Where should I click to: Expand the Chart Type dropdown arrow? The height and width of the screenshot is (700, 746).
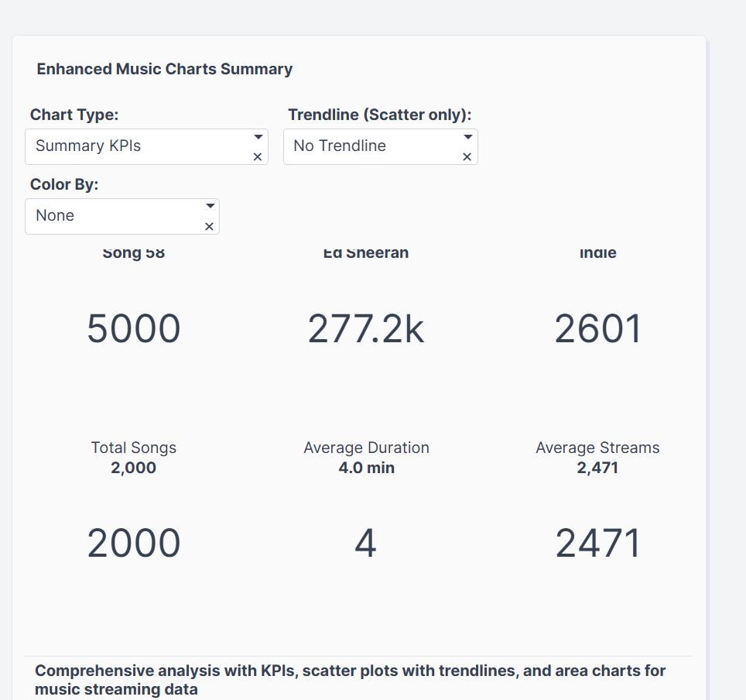click(258, 137)
